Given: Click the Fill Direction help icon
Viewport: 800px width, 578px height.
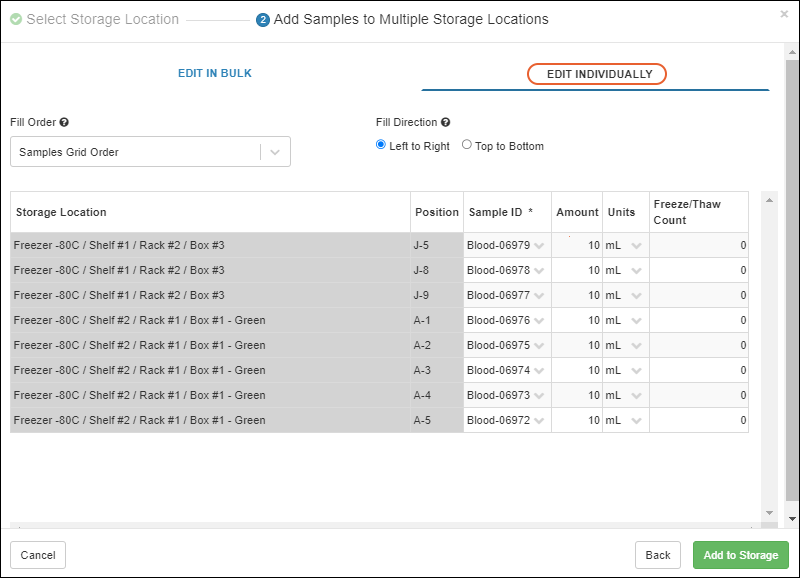Looking at the screenshot, I should 445,122.
